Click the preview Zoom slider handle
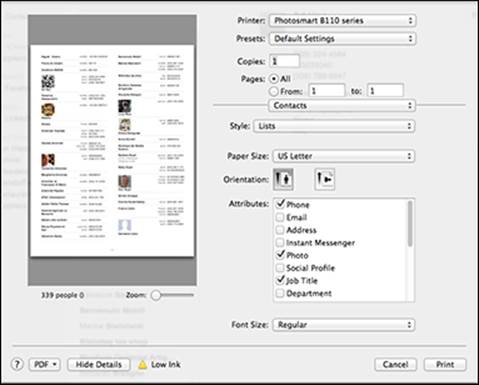The width and height of the screenshot is (479, 385). tap(156, 295)
